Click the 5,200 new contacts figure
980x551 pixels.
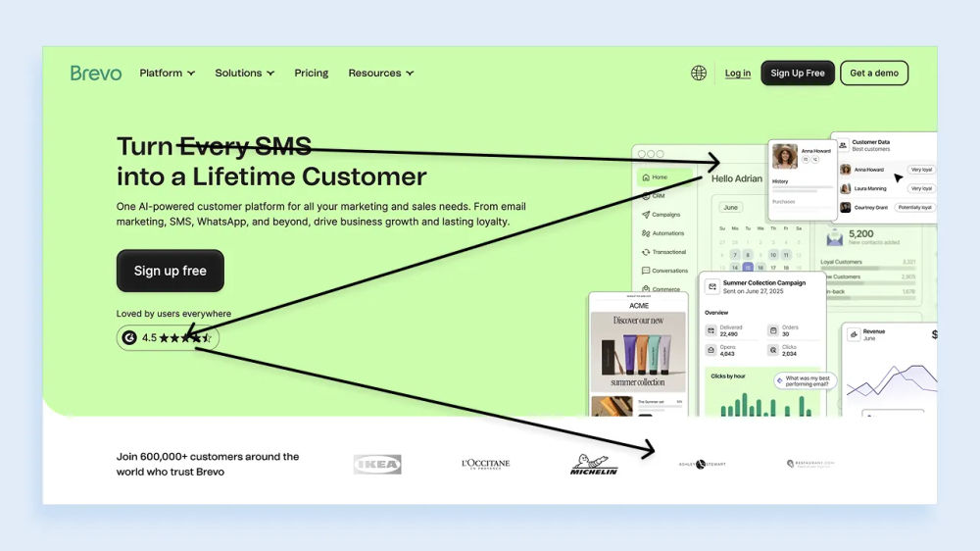[x=861, y=234]
